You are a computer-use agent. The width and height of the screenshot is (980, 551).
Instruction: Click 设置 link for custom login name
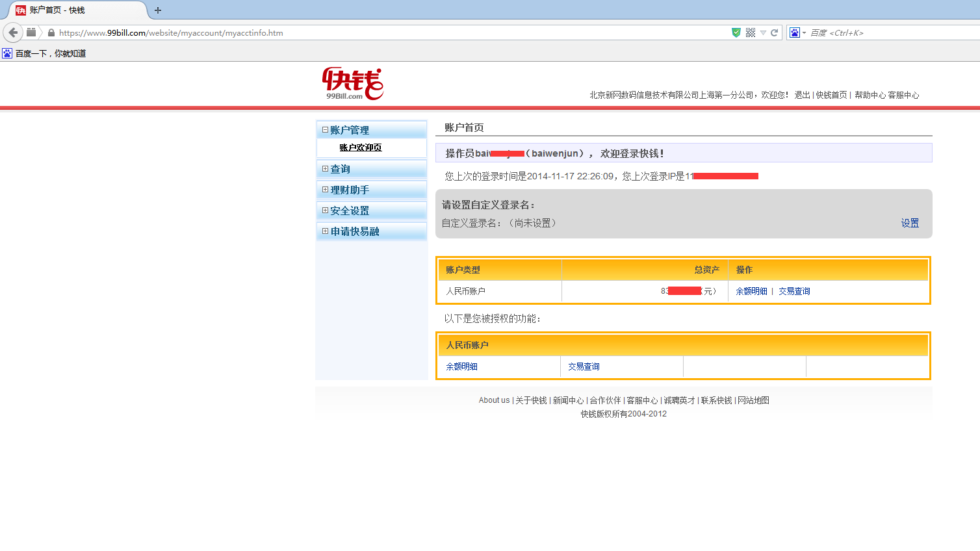910,223
